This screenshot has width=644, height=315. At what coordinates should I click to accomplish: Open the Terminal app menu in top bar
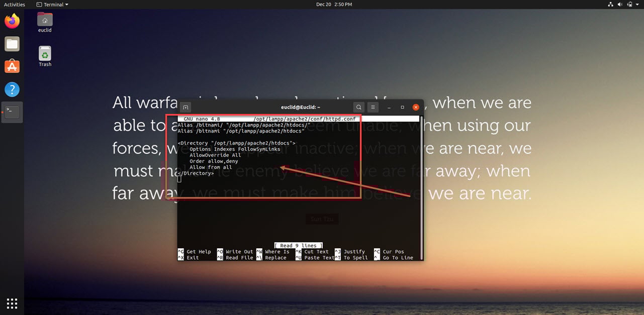[52, 5]
